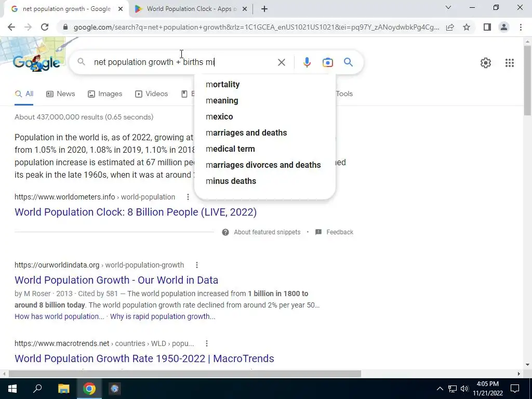Open options for macrotrends result

(207, 344)
